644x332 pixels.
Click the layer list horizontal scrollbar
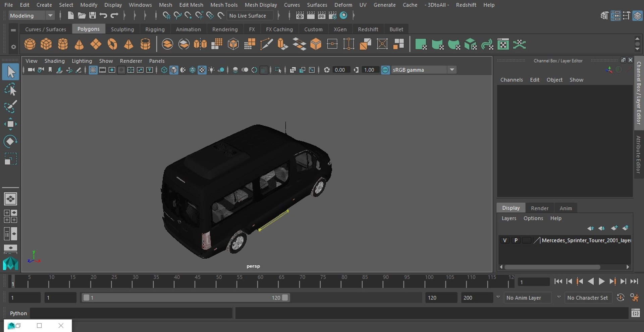tap(552, 267)
